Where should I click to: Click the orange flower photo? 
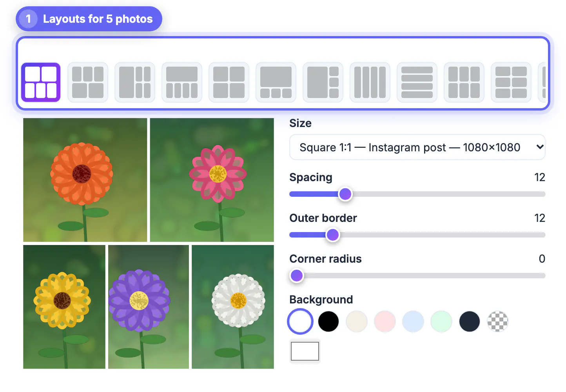coord(85,180)
